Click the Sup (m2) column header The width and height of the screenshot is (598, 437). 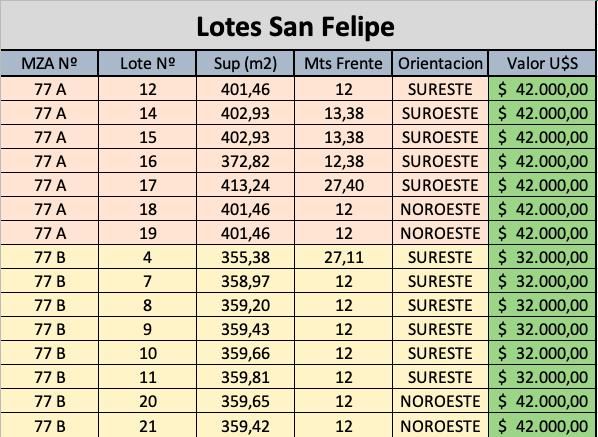[245, 63]
